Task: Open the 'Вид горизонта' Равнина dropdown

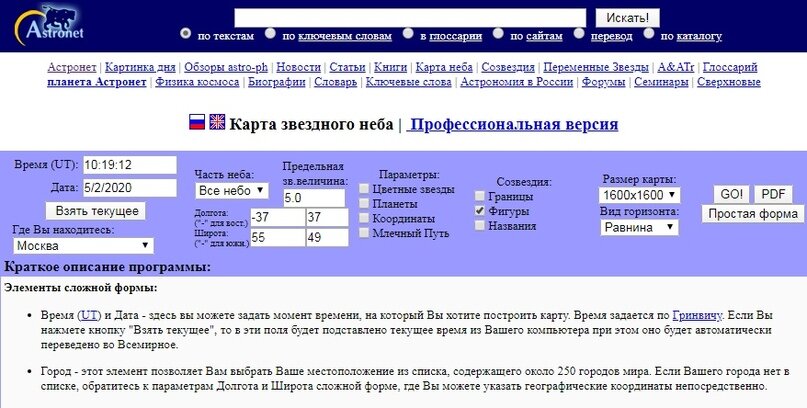Action: pos(639,227)
